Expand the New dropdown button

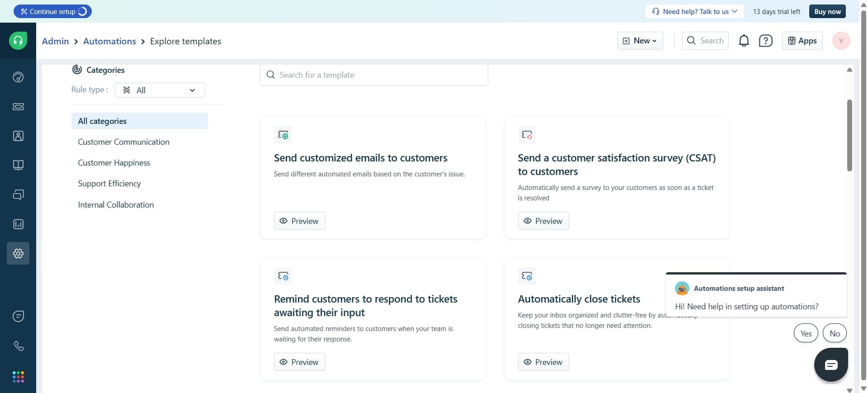(640, 41)
